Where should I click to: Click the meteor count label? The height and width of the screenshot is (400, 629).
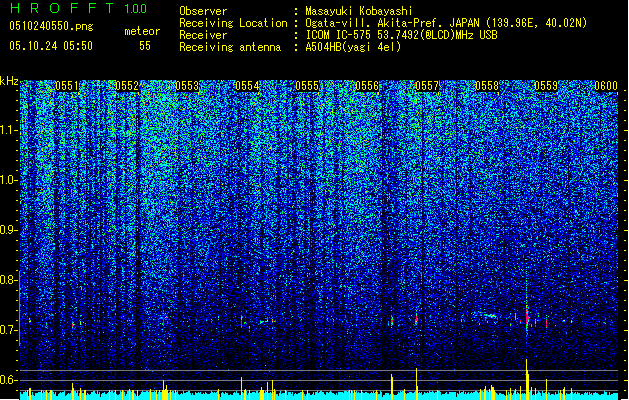point(142,31)
